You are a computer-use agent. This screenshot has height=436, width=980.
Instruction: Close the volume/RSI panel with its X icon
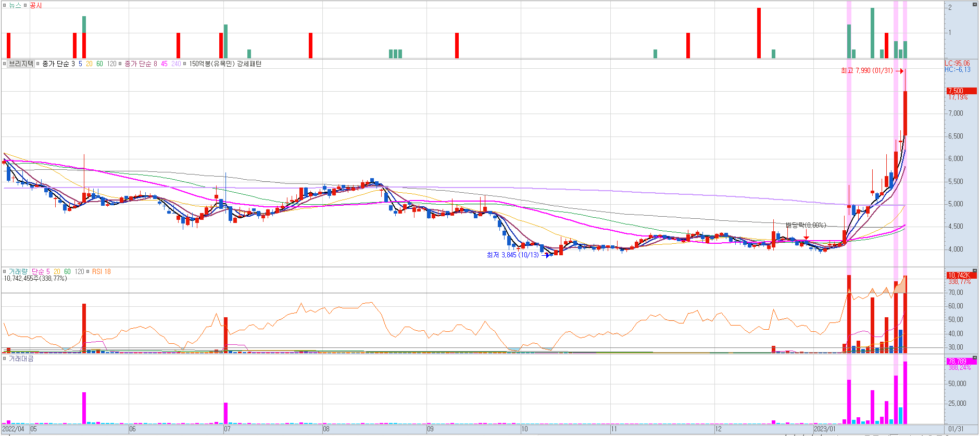[975, 270]
